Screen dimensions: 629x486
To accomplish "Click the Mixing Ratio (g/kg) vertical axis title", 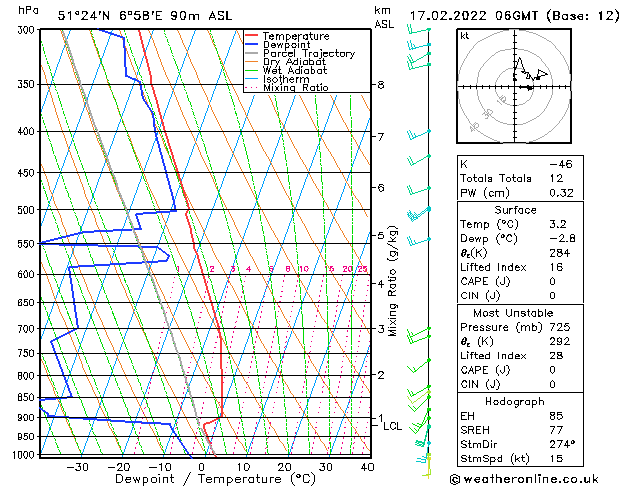I will coord(392,281).
